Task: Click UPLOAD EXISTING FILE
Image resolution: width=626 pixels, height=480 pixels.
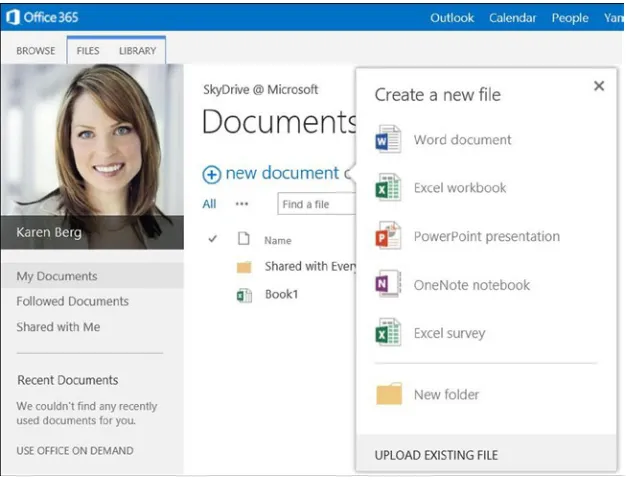Action: coord(436,455)
